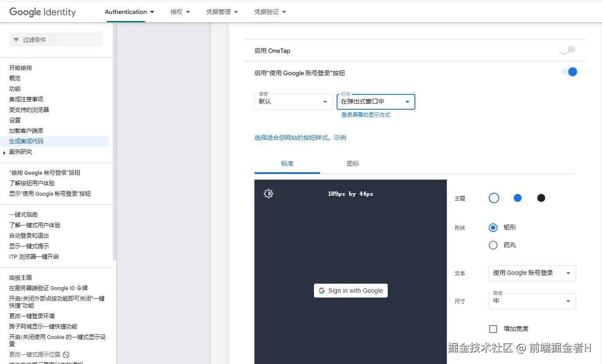602x364 pixels.
Task: Enable the 启用 OneTap switch
Action: coord(567,50)
